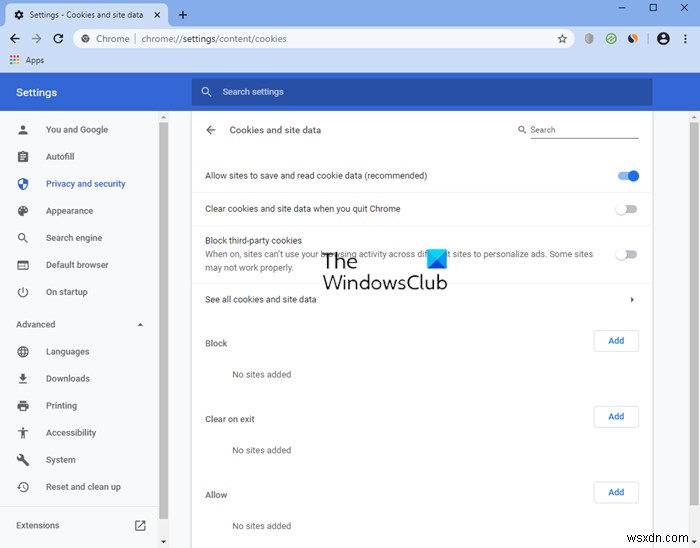Go to Autofill settings
The image size is (700, 548).
(60, 157)
